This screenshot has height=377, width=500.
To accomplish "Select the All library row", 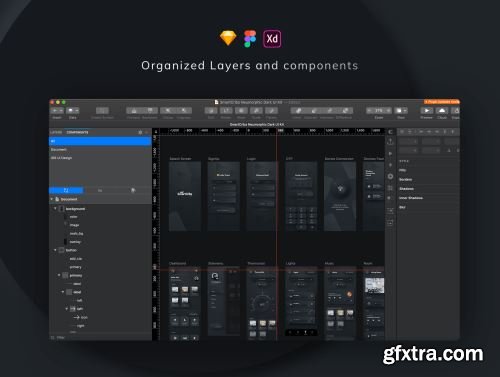I will coord(100,141).
